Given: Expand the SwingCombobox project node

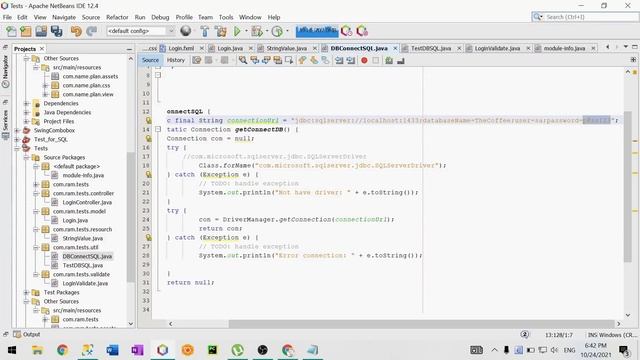Looking at the screenshot, I should pos(17,131).
